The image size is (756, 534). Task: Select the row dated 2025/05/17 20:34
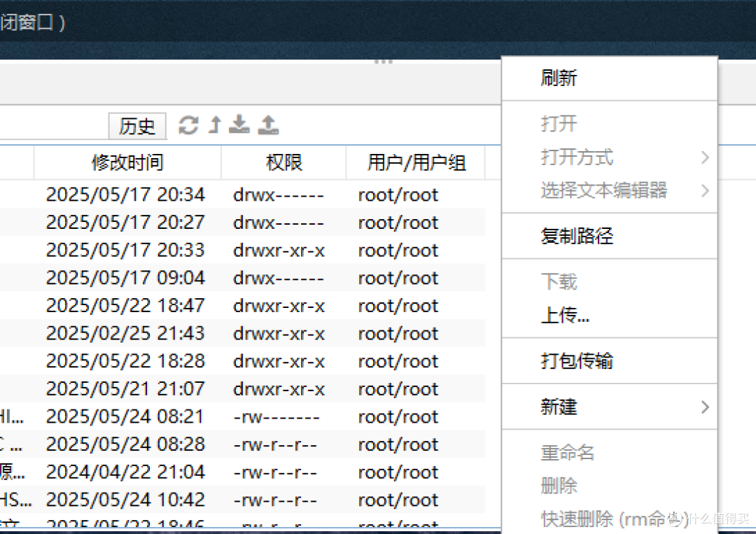(242, 195)
